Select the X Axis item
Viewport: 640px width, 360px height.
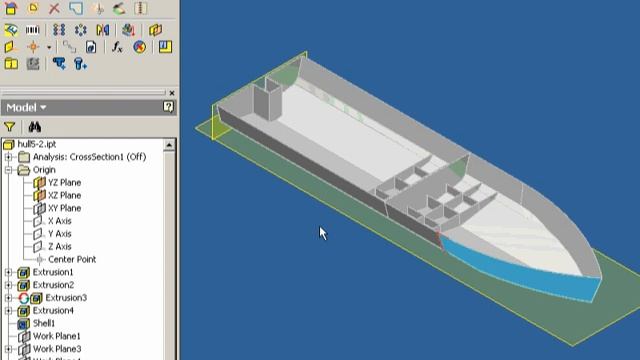[x=60, y=221]
